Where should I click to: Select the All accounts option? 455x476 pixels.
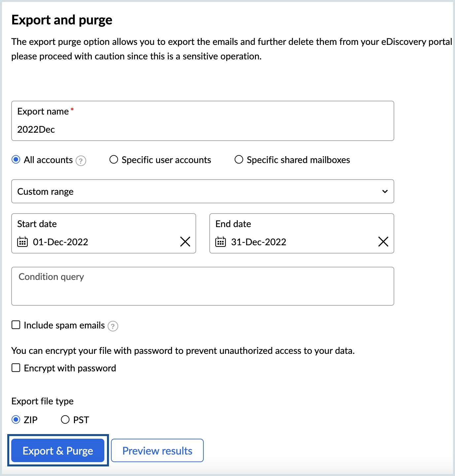tap(15, 159)
